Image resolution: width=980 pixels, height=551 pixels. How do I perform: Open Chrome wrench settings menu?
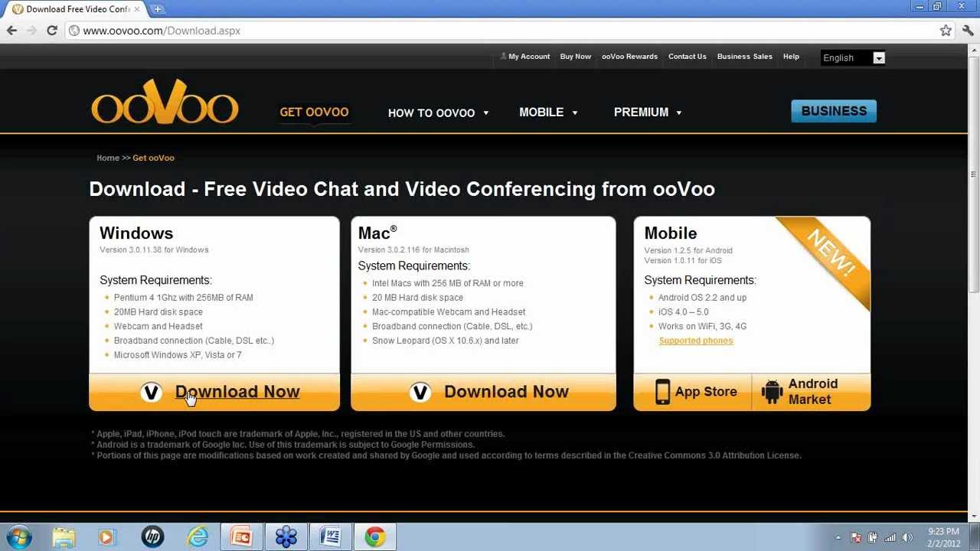tap(968, 31)
